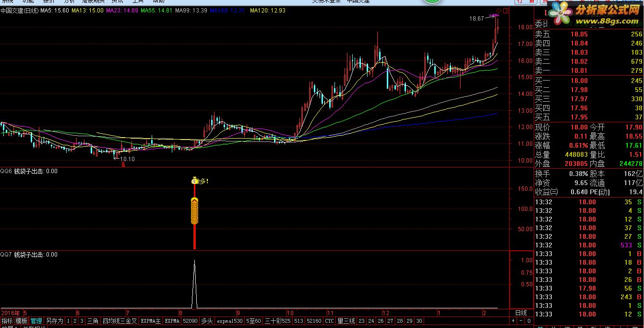Select the 52160 template
Image resolution: width=644 pixels, height=328 pixels.
tap(314, 321)
